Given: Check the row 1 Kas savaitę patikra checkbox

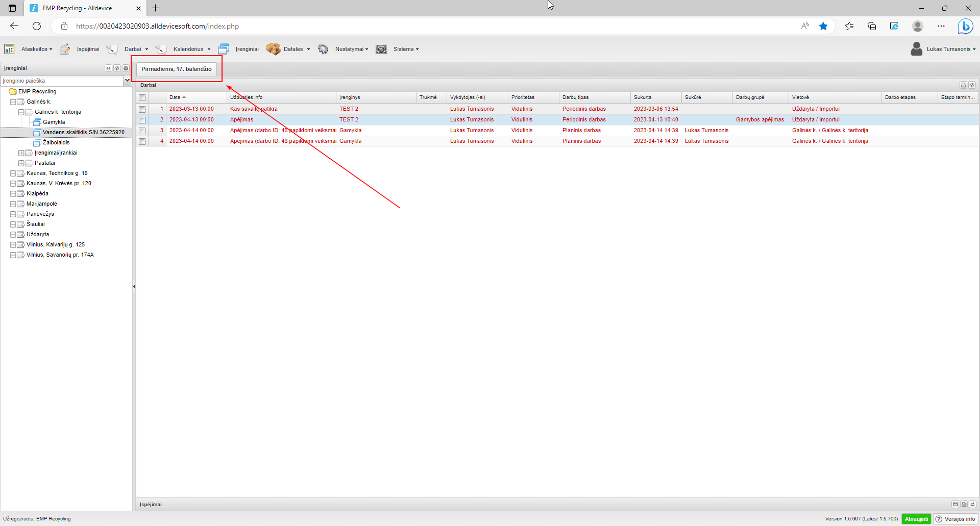Looking at the screenshot, I should point(142,109).
